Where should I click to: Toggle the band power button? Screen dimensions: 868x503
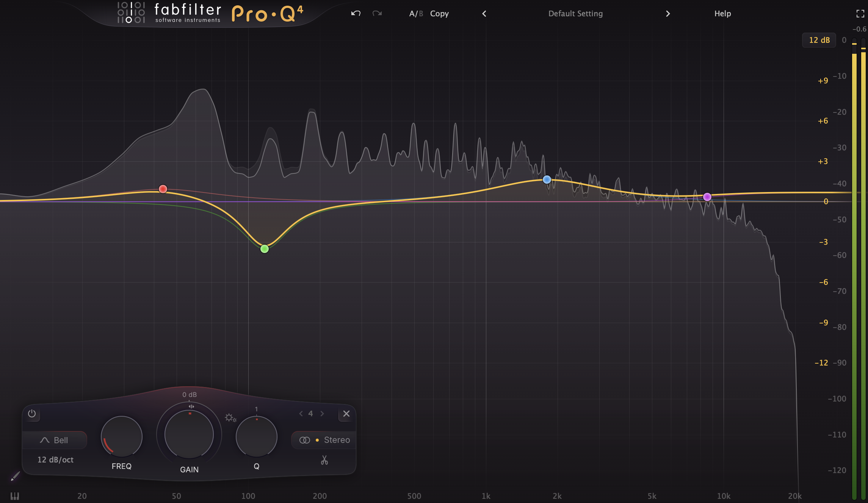tap(32, 414)
